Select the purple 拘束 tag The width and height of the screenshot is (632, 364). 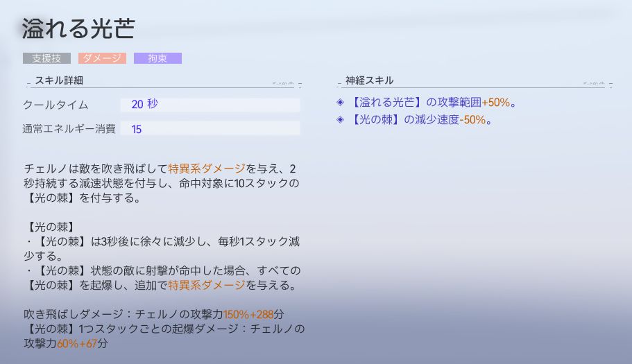(157, 59)
